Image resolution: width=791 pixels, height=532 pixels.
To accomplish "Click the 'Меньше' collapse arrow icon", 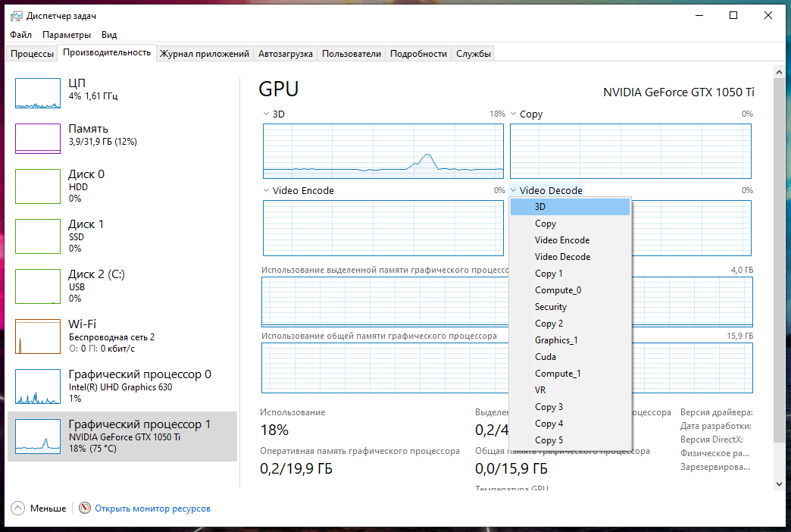I will point(18,509).
